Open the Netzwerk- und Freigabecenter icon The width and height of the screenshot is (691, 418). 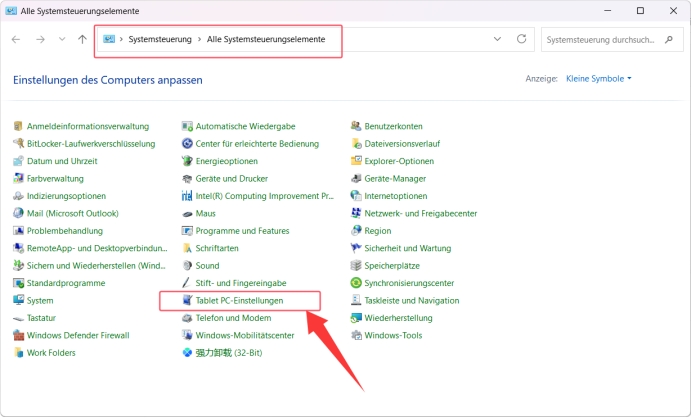[356, 214]
